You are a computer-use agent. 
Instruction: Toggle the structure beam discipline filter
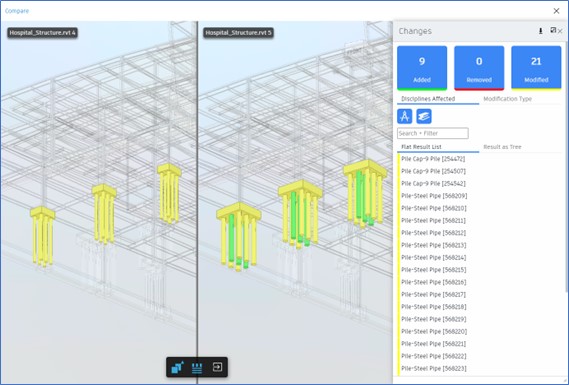coord(424,116)
